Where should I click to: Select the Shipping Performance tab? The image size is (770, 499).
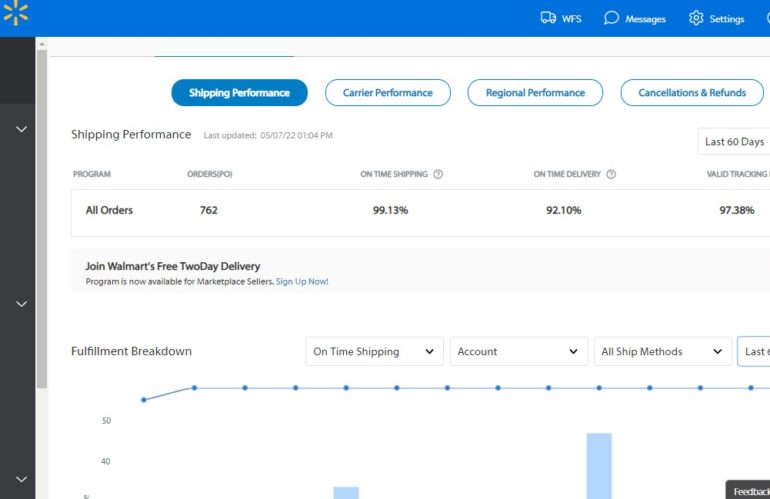pos(239,93)
